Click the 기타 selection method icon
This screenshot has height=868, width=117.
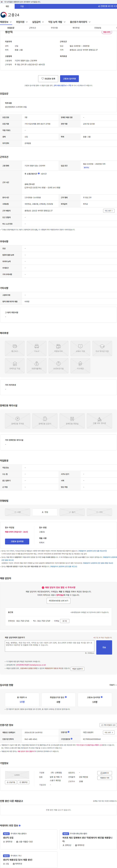click(99, 512)
